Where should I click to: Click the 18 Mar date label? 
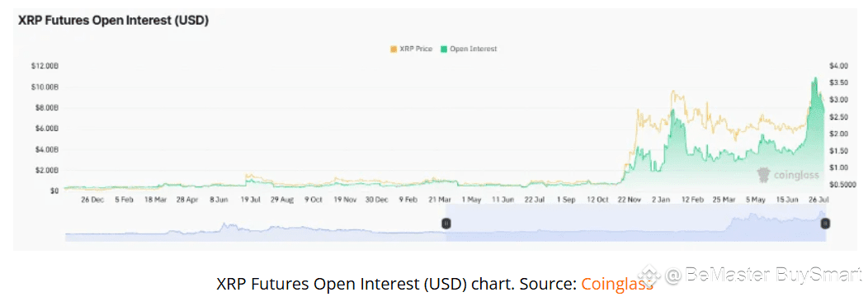coord(156,199)
